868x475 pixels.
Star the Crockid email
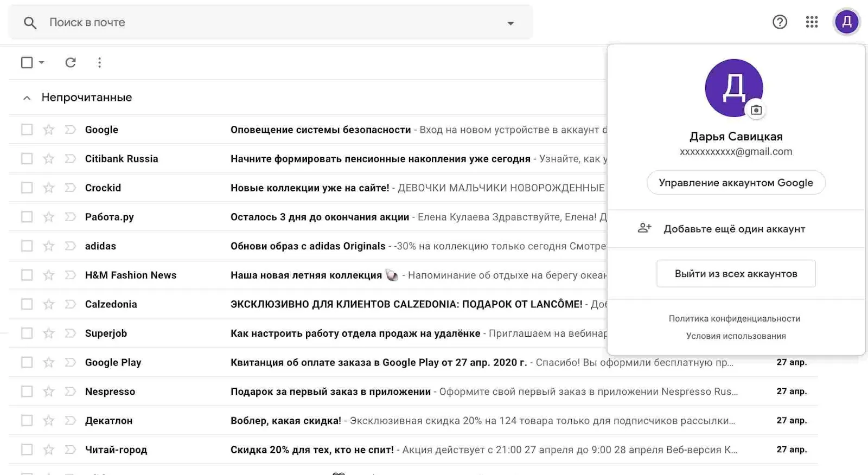coord(49,188)
